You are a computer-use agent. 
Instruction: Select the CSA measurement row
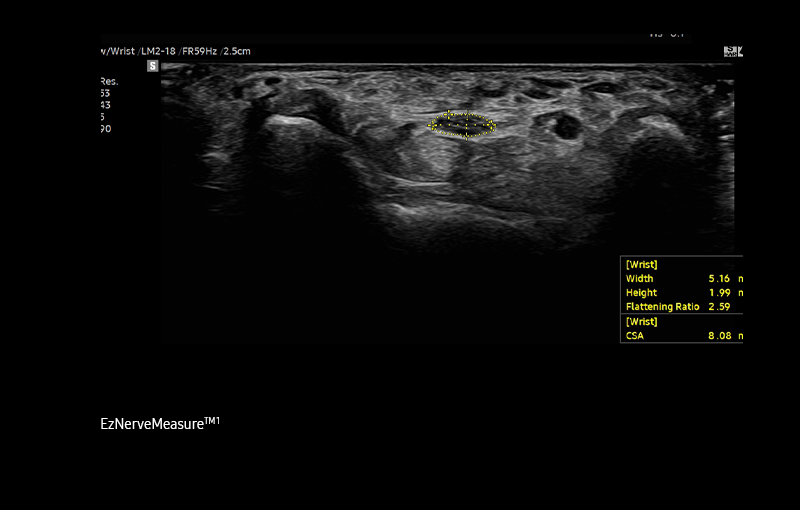pyautogui.click(x=681, y=336)
